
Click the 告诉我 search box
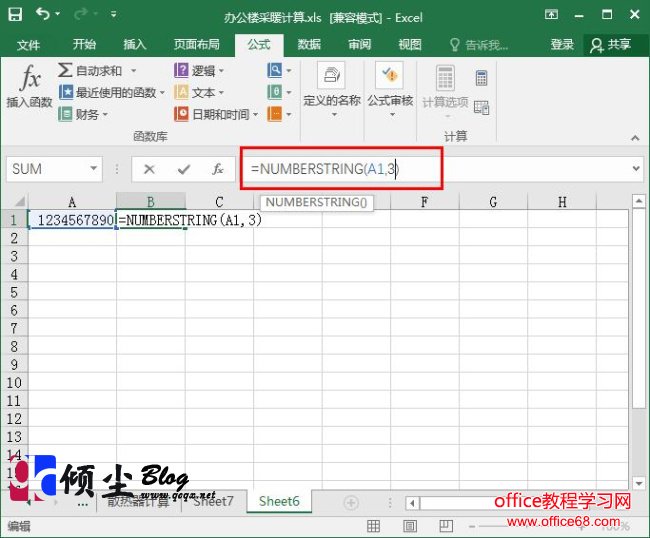tap(479, 45)
